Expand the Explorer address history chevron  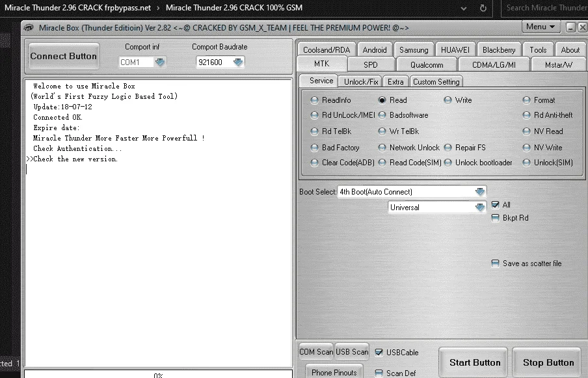click(x=464, y=8)
